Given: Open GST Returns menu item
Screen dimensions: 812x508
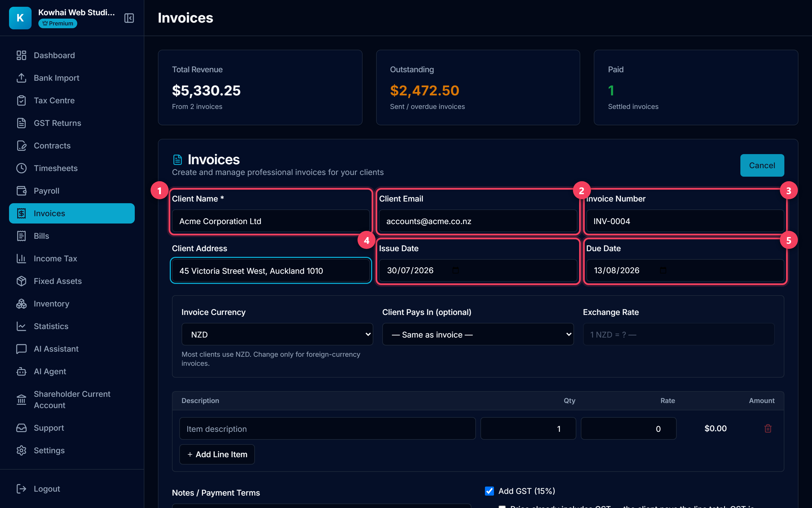Looking at the screenshot, I should [72, 123].
